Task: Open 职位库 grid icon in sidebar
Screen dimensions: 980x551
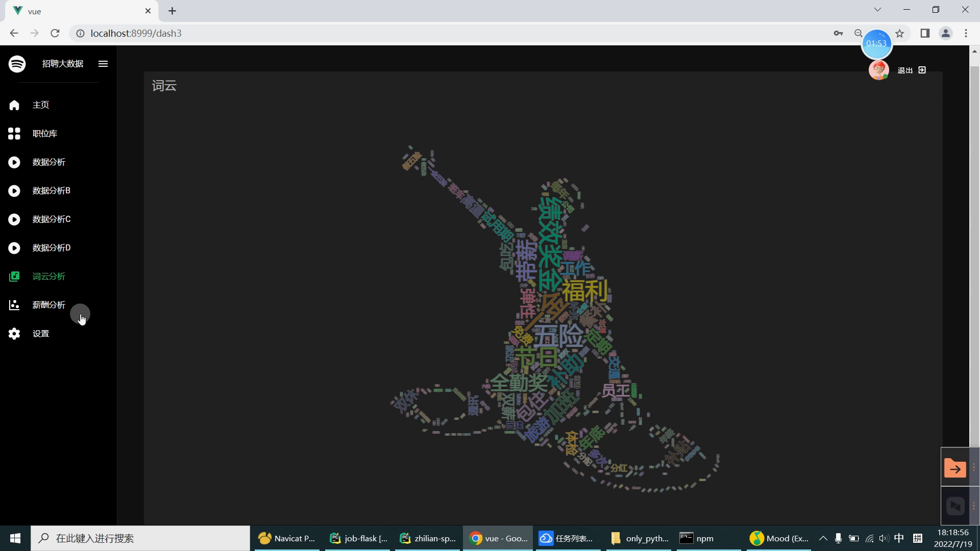Action: pos(14,134)
